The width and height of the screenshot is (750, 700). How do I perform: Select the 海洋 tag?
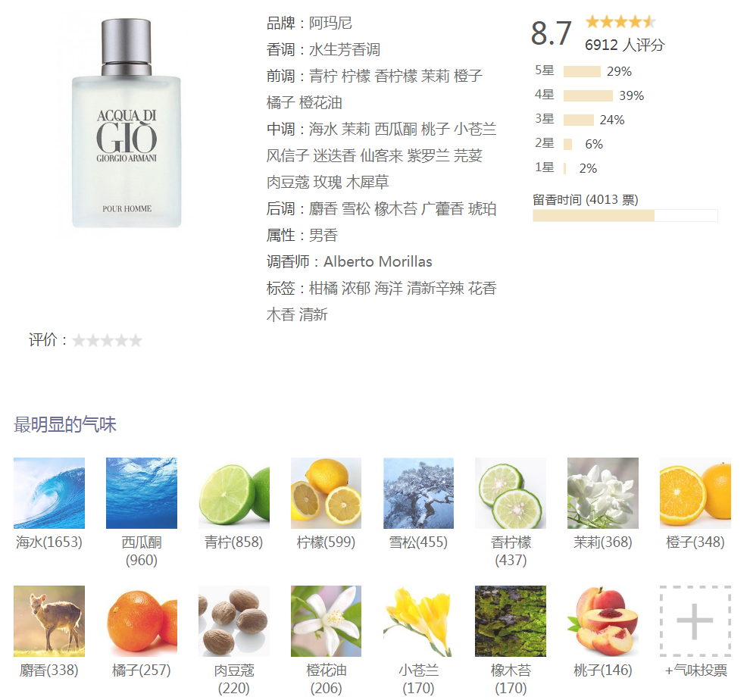pos(389,288)
